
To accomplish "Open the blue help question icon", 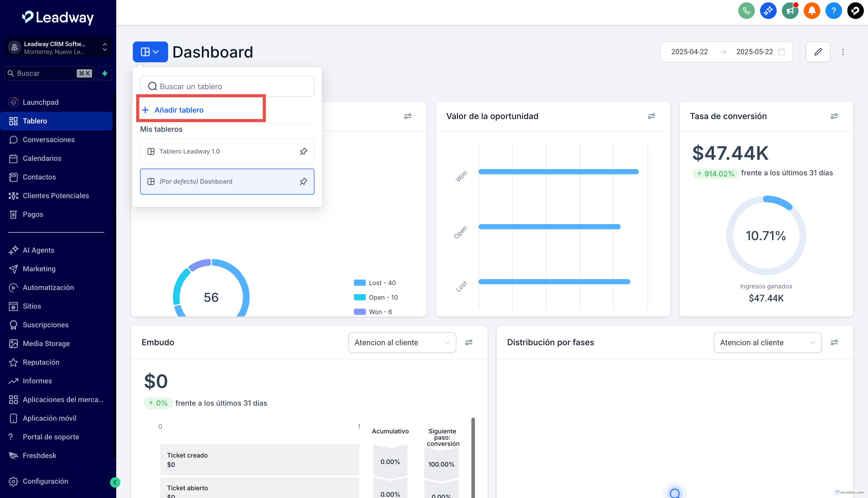I will pyautogui.click(x=833, y=11).
